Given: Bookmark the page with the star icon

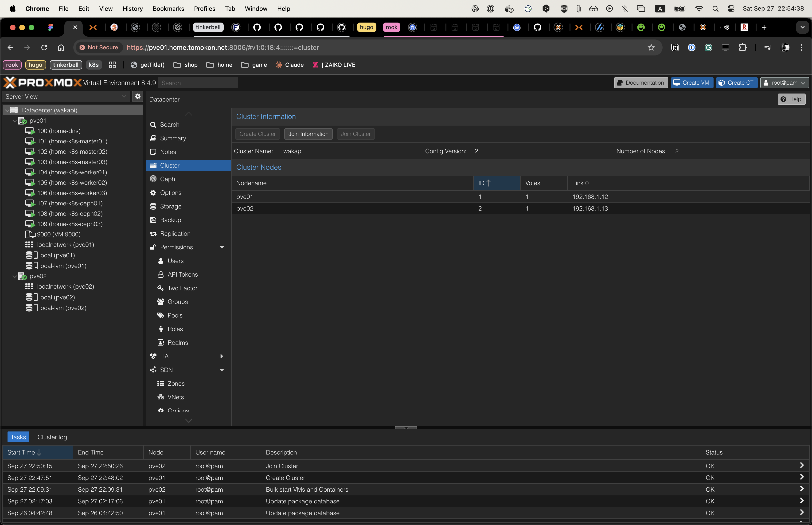Looking at the screenshot, I should click(x=651, y=47).
